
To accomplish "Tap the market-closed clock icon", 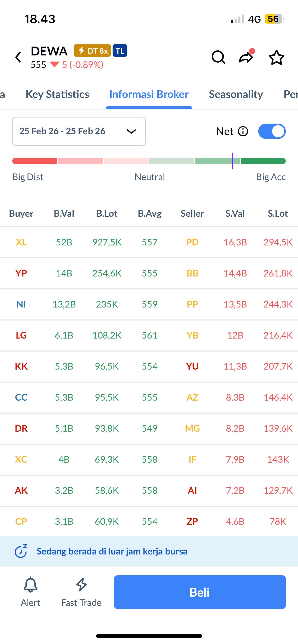I will [x=21, y=551].
